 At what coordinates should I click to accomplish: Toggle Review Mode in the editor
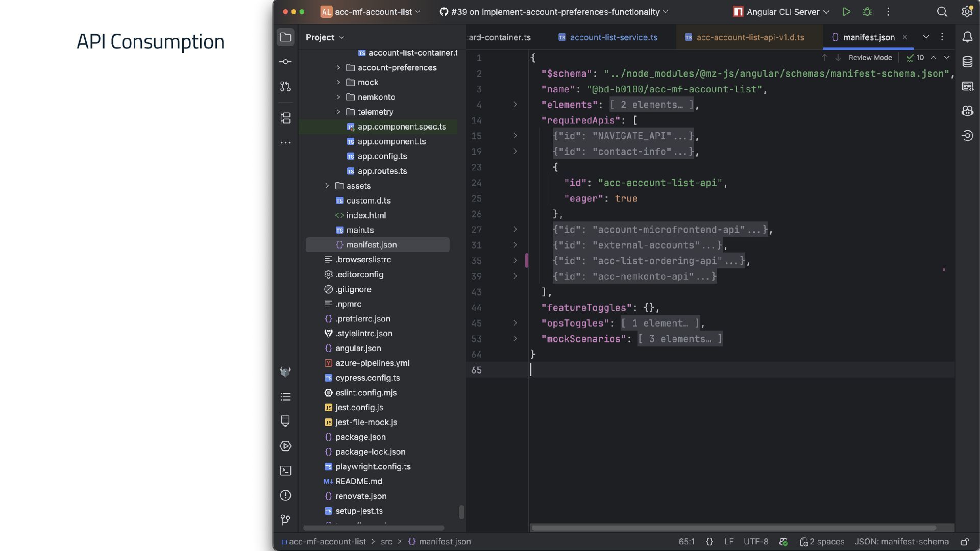pyautogui.click(x=870, y=58)
